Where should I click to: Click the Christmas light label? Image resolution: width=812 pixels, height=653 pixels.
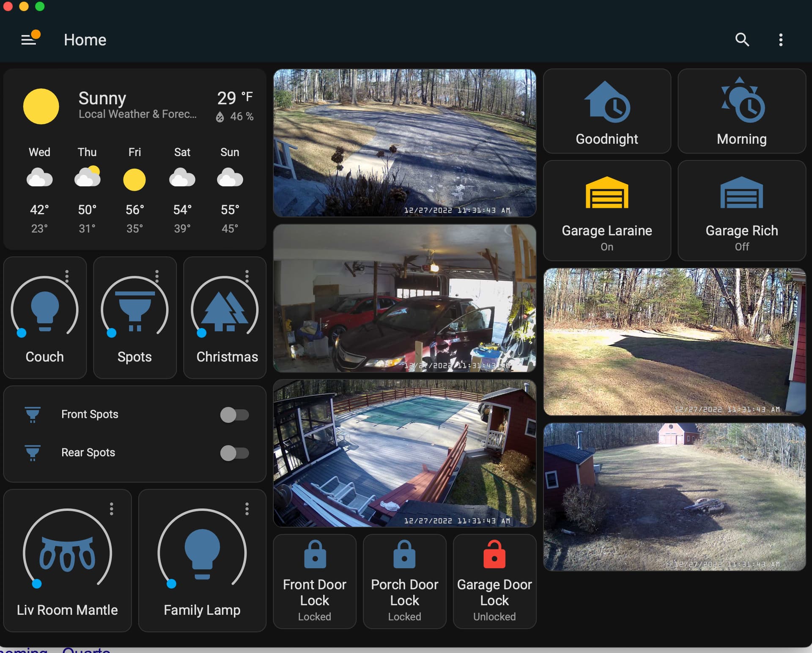tap(227, 357)
